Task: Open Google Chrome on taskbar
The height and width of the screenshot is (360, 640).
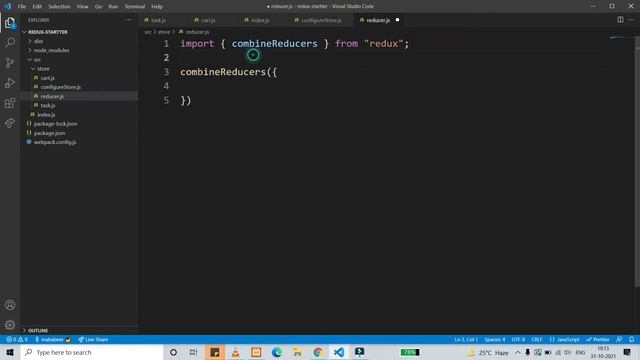Action: (318, 352)
